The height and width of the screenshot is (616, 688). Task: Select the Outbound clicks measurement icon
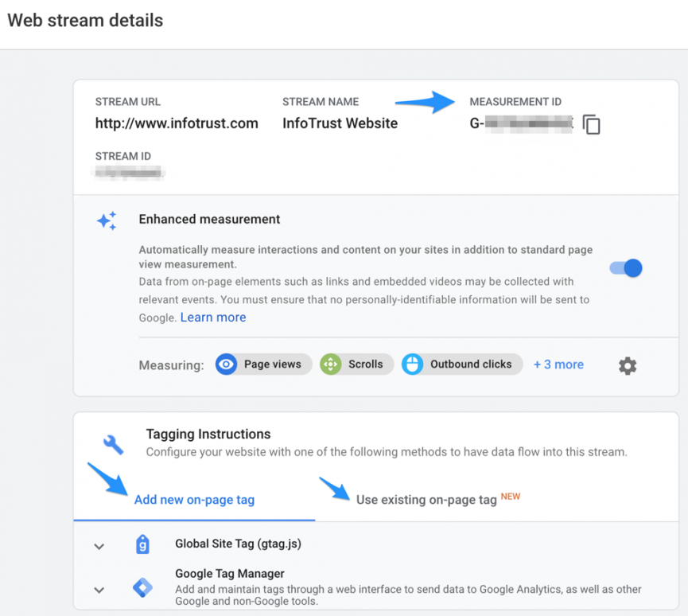click(x=413, y=364)
